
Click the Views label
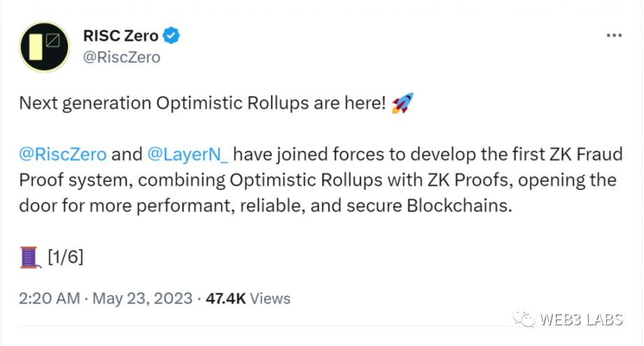[270, 298]
